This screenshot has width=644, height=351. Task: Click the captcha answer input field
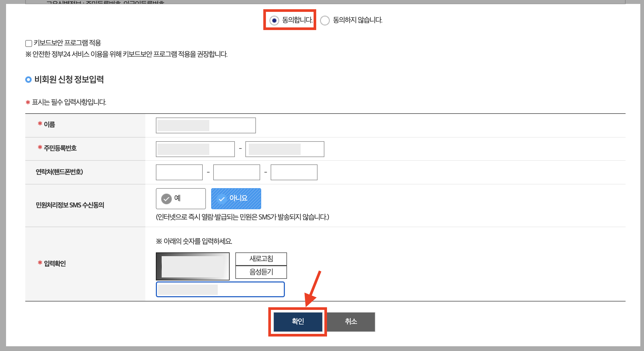click(220, 289)
